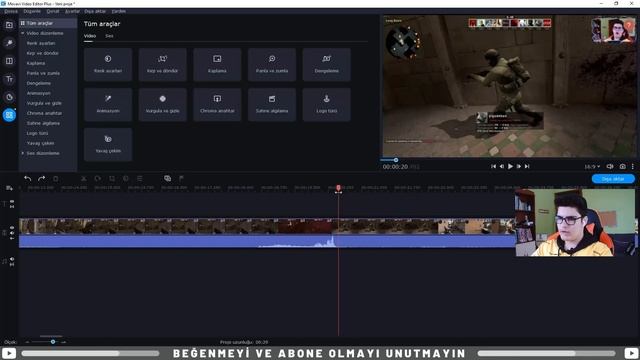Mute the music audio track
Image resolution: width=640 pixels, height=360 pixels.
coord(12,259)
